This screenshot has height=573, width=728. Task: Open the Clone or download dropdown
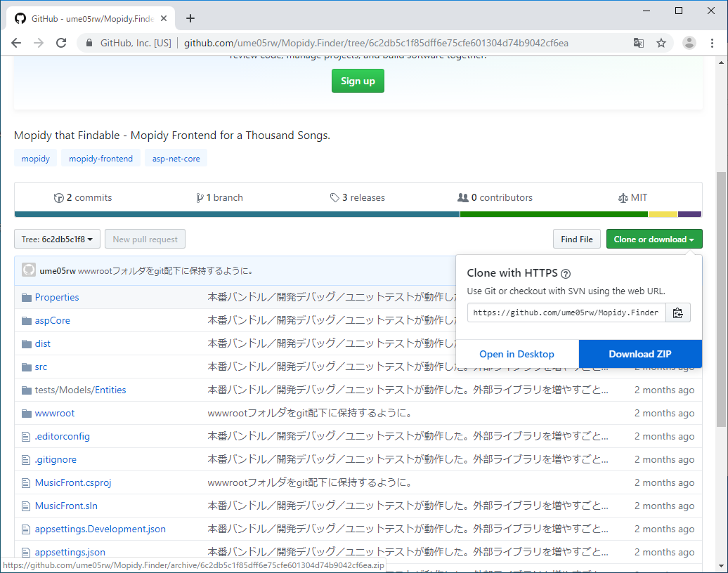coord(654,238)
